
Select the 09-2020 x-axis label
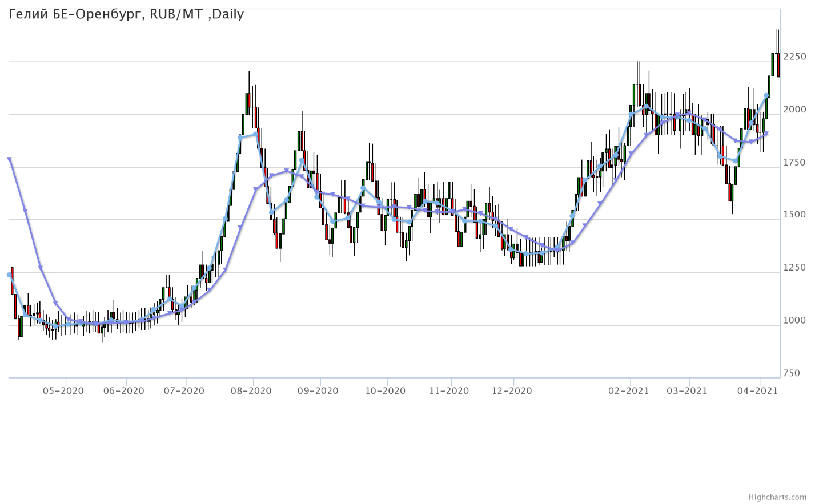click(318, 391)
